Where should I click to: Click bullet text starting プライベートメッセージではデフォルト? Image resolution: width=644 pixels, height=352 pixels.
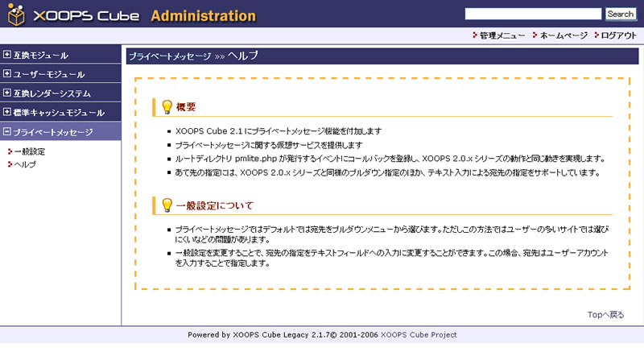(392, 234)
